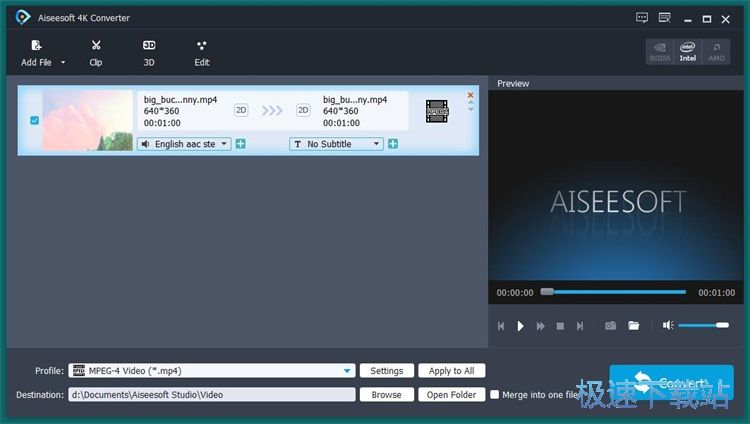Adjust the volume slider
The image size is (750, 424).
703,325
